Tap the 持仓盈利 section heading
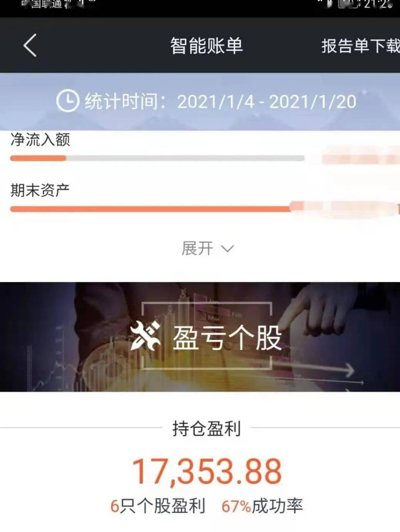This screenshot has width=400, height=532. pos(207,428)
